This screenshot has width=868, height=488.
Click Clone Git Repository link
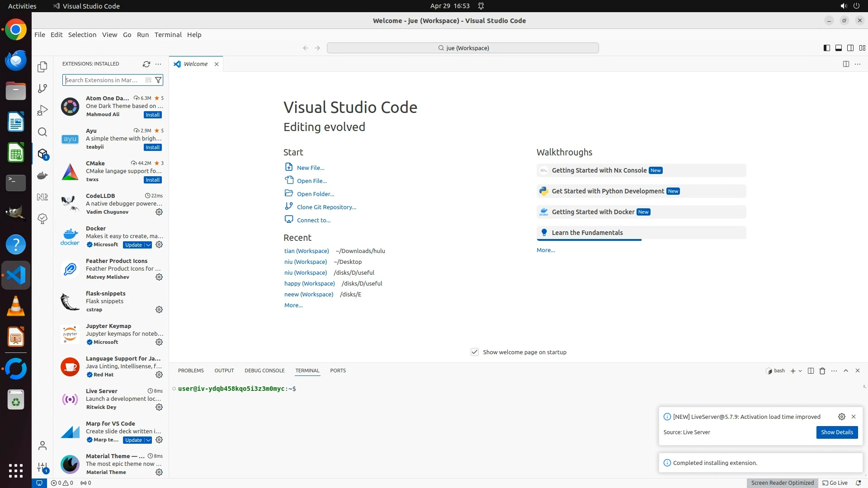pos(326,207)
